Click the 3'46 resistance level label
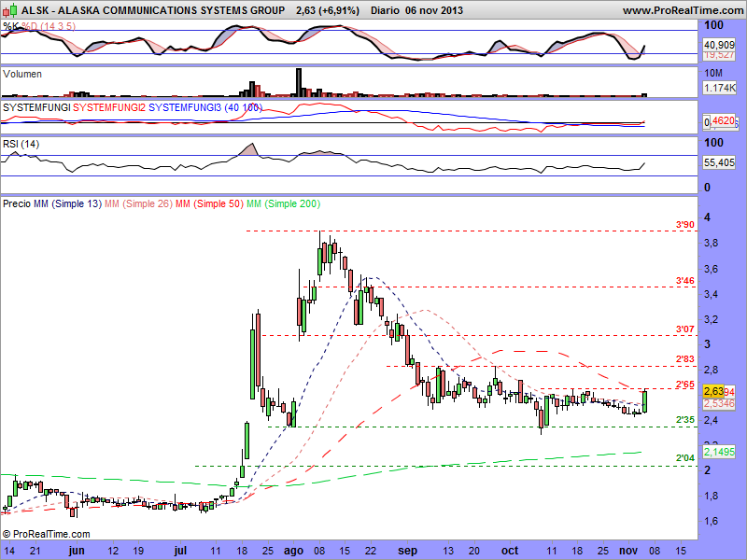Screen dimensions: 747x560 coord(685,281)
